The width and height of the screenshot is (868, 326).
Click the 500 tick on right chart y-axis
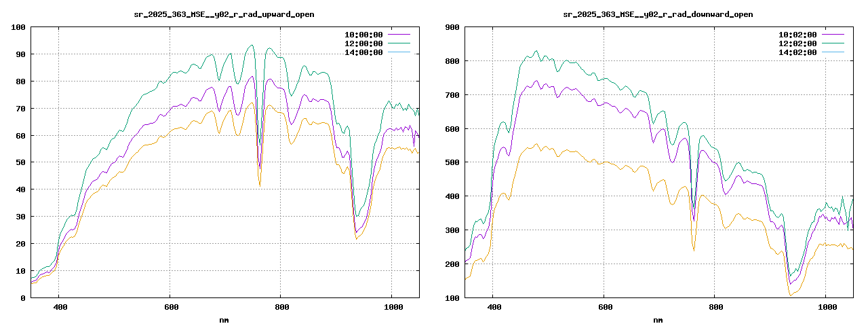click(x=452, y=162)
